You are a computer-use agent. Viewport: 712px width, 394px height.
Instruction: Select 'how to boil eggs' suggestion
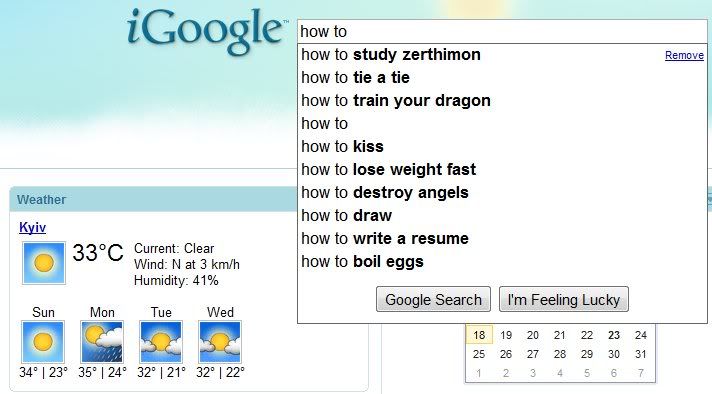pyautogui.click(x=502, y=261)
